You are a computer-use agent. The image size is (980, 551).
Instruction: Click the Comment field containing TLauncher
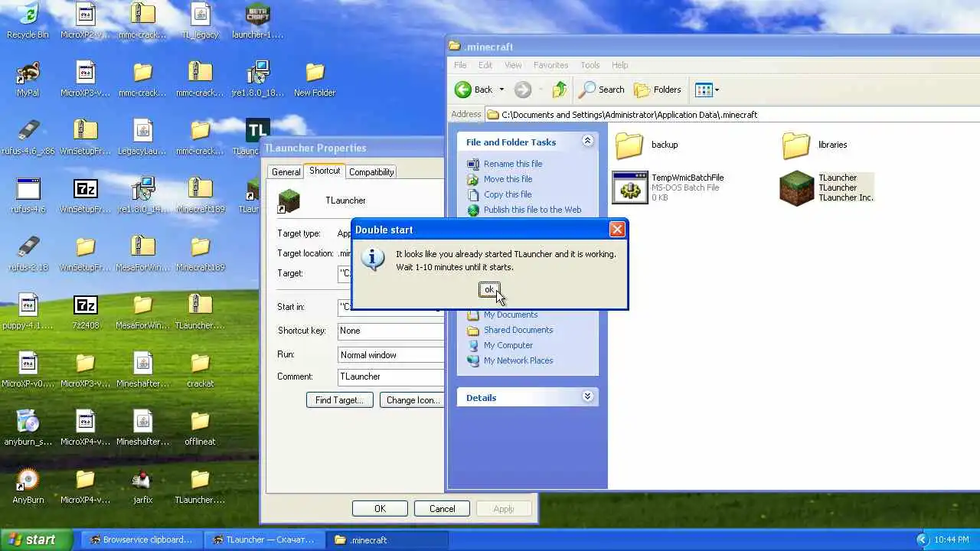pos(390,377)
